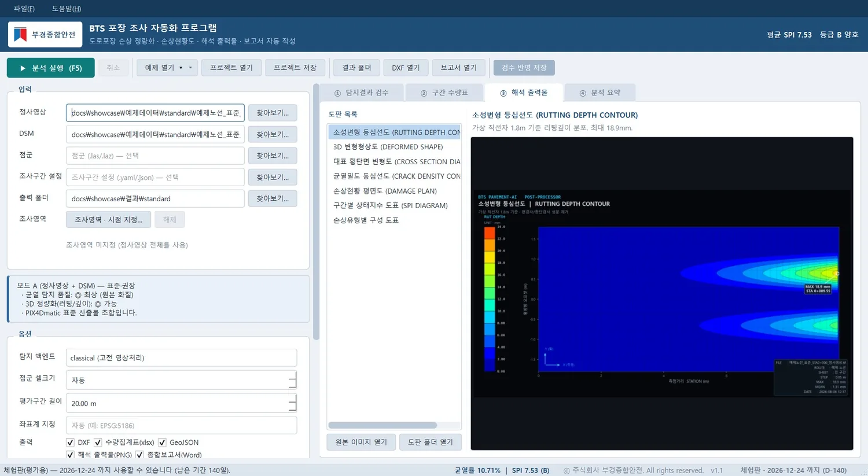The height and width of the screenshot is (476, 868).
Task: Open the 파일(F) menu
Action: point(24,9)
